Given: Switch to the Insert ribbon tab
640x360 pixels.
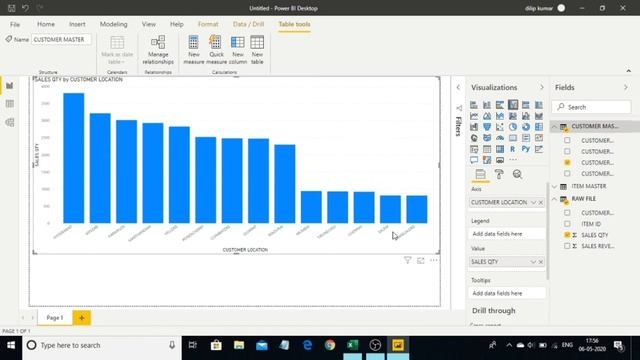Looking at the screenshot, I should click(77, 24).
